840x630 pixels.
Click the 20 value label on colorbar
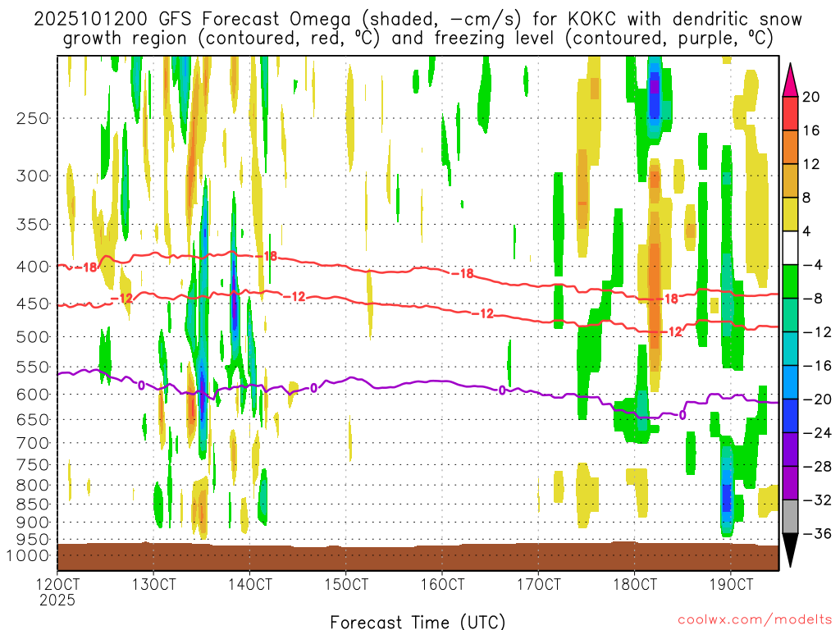811,98
